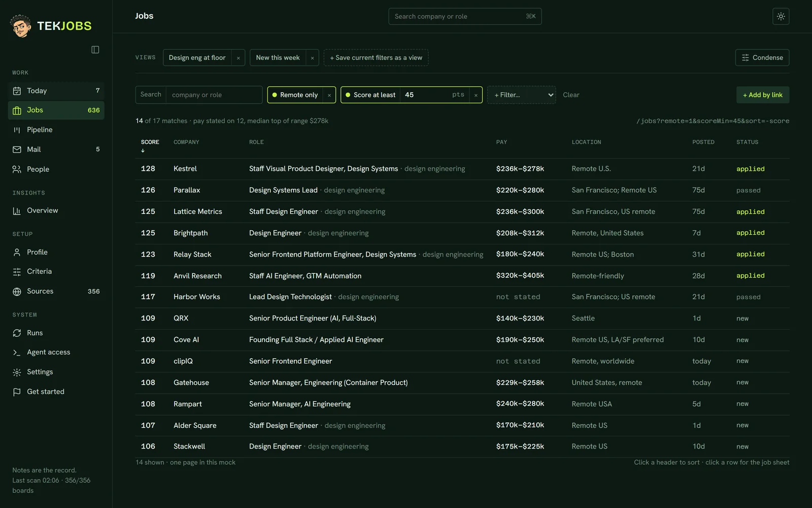812x508 pixels.
Task: Click the Runs refresh icon
Action: tap(17, 333)
